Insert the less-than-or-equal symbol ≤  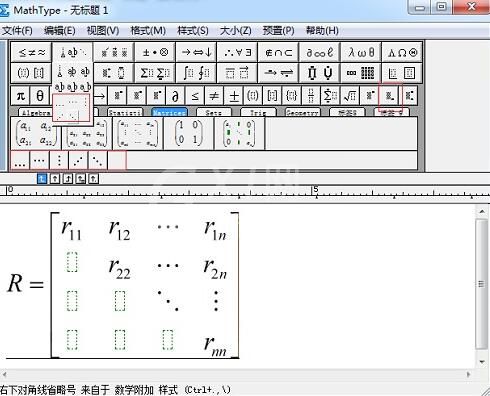[x=195, y=96]
